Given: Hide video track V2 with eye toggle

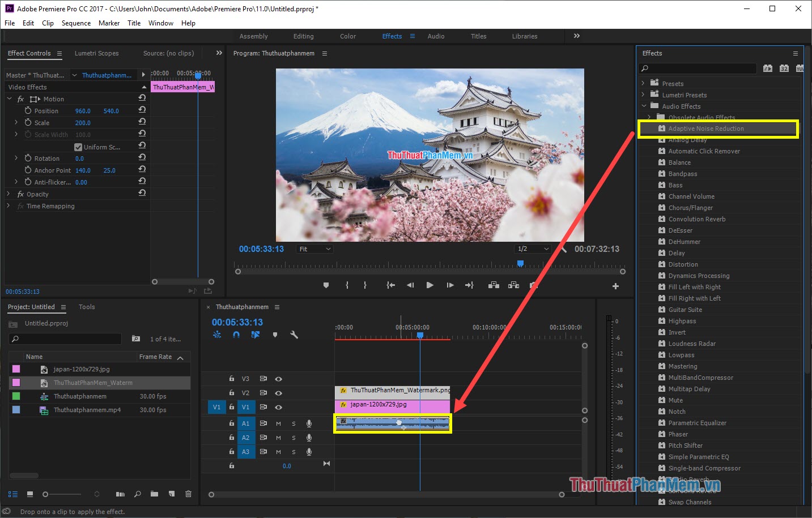Looking at the screenshot, I should click(x=277, y=393).
